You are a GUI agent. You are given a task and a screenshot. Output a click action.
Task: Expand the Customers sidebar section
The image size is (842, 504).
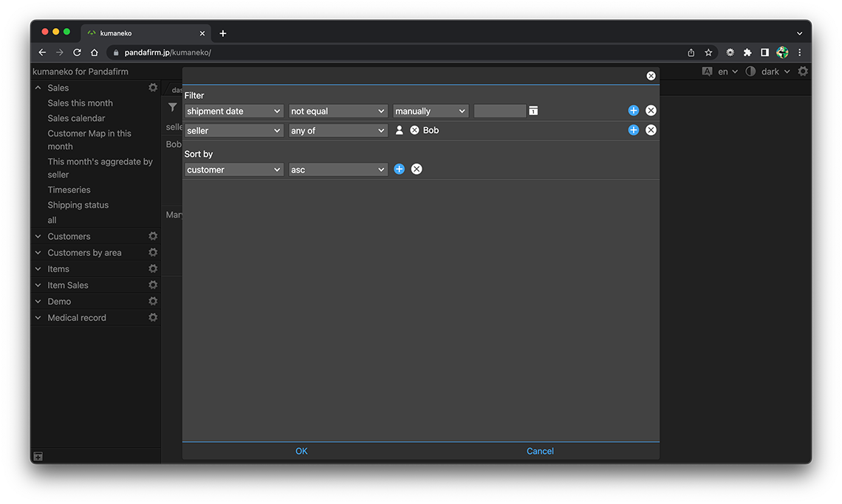click(x=38, y=237)
